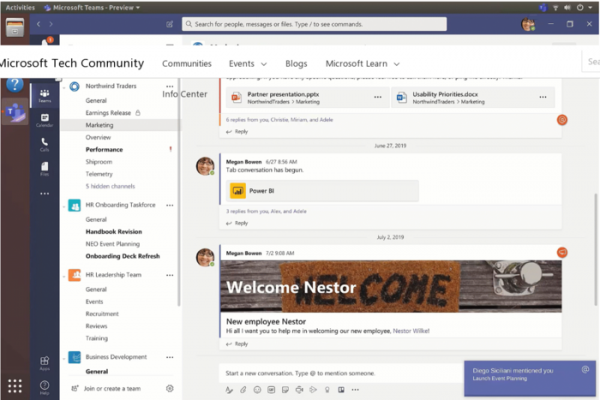The height and width of the screenshot is (400, 600).
Task: Open Ubuntu Show Applications grid
Action: click(15, 386)
